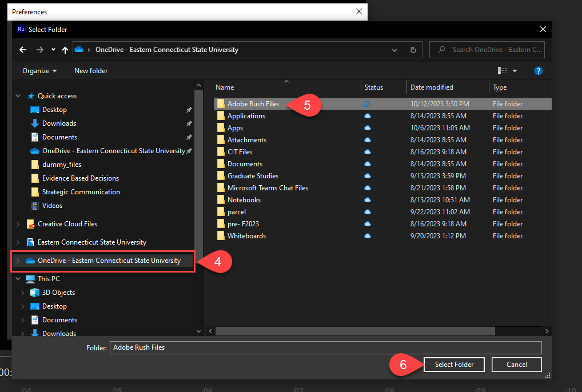Collapse the Quick access section
The image size is (582, 392).
point(18,95)
